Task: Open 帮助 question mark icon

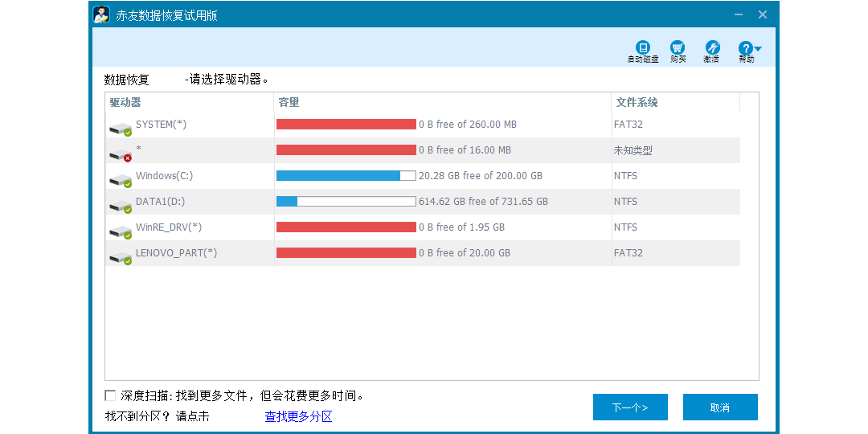Action: [746, 48]
